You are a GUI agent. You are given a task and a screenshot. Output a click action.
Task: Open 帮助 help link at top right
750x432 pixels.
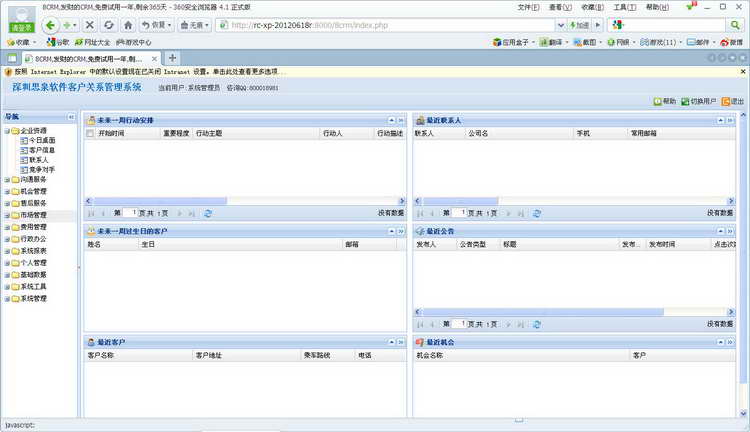[665, 101]
